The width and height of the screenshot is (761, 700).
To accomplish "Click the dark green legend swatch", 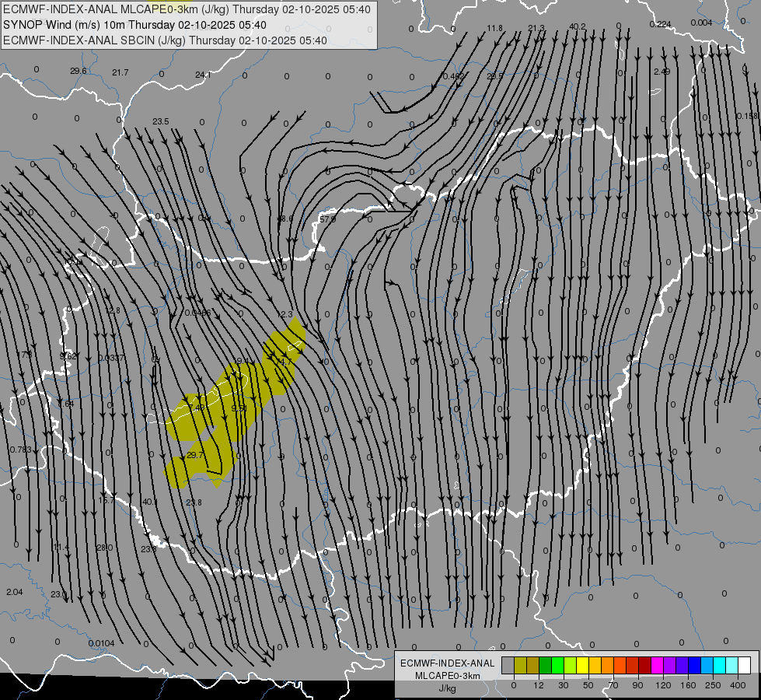I will coord(546,665).
